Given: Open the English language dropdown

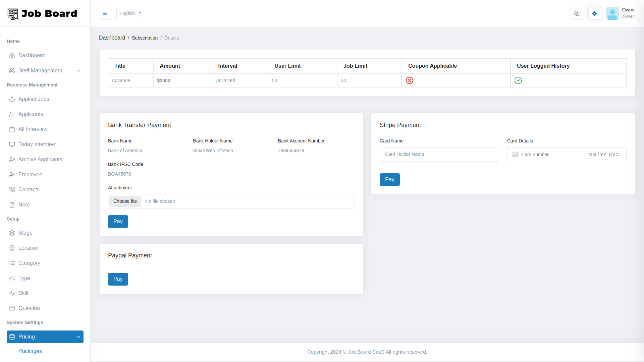Looking at the screenshot, I should tap(130, 13).
